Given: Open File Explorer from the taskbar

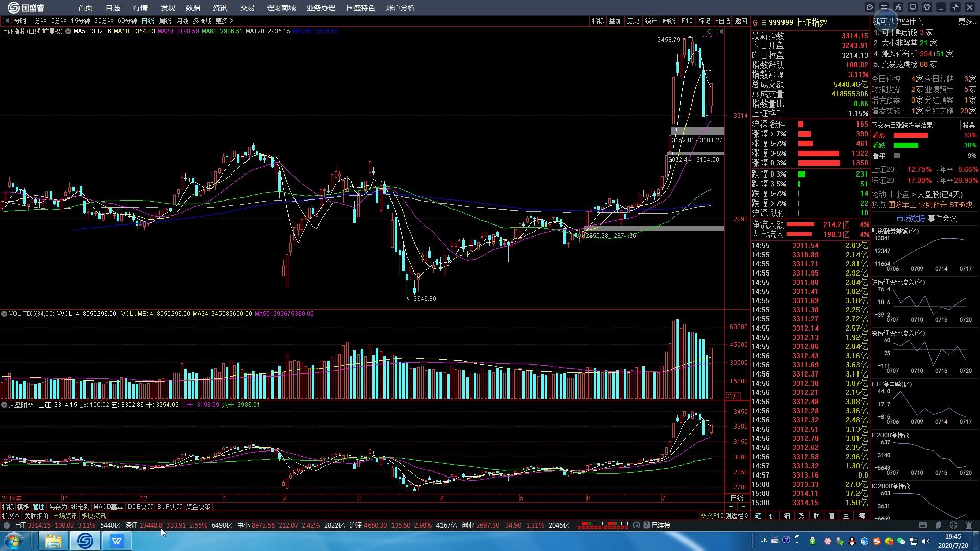Looking at the screenshot, I should pyautogui.click(x=54, y=541).
